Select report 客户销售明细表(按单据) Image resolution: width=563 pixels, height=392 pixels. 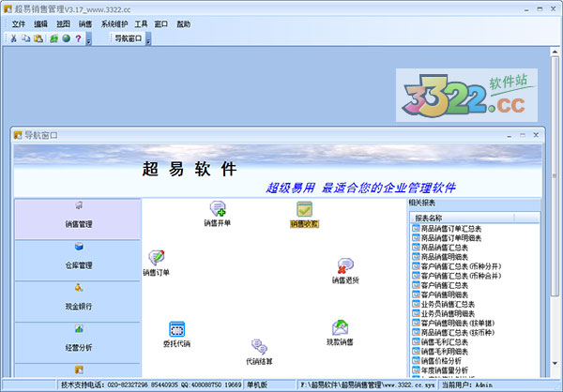click(453, 324)
